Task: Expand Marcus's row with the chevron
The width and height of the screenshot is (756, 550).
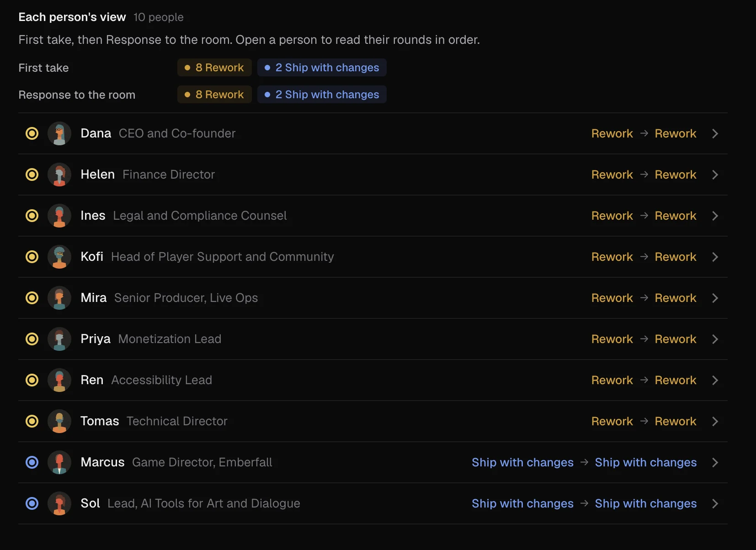Action: tap(715, 462)
